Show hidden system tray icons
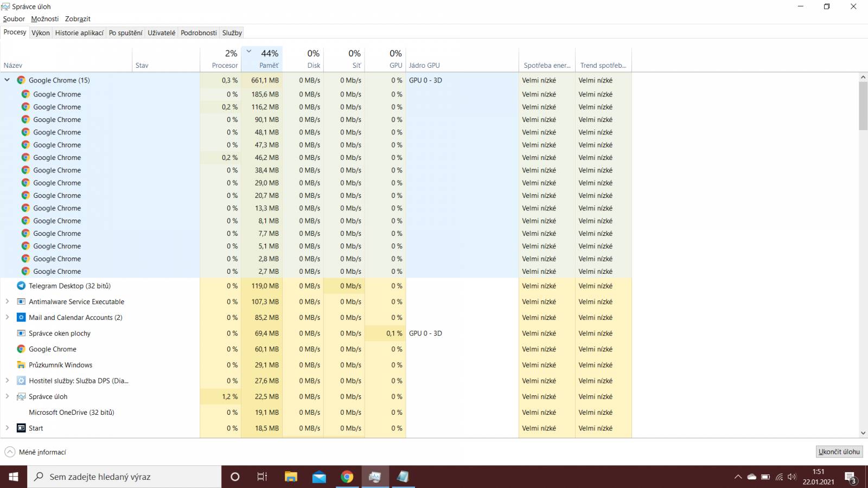 pyautogui.click(x=738, y=477)
